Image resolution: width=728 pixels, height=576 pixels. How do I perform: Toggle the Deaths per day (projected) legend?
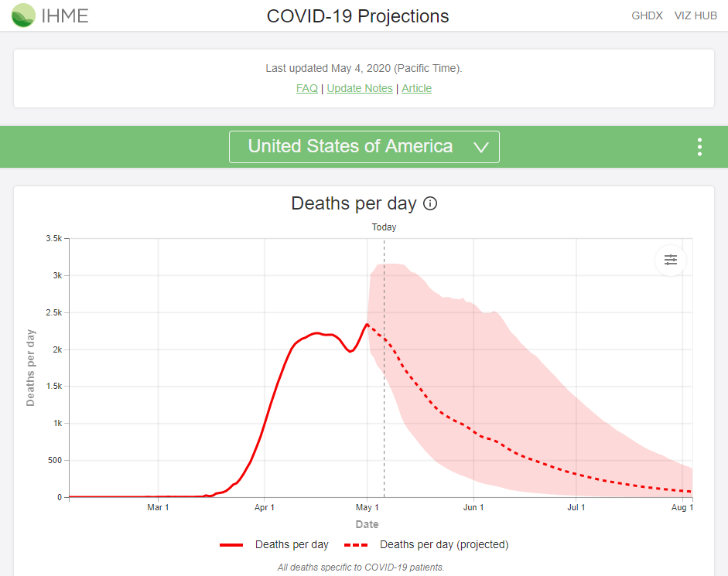(444, 544)
